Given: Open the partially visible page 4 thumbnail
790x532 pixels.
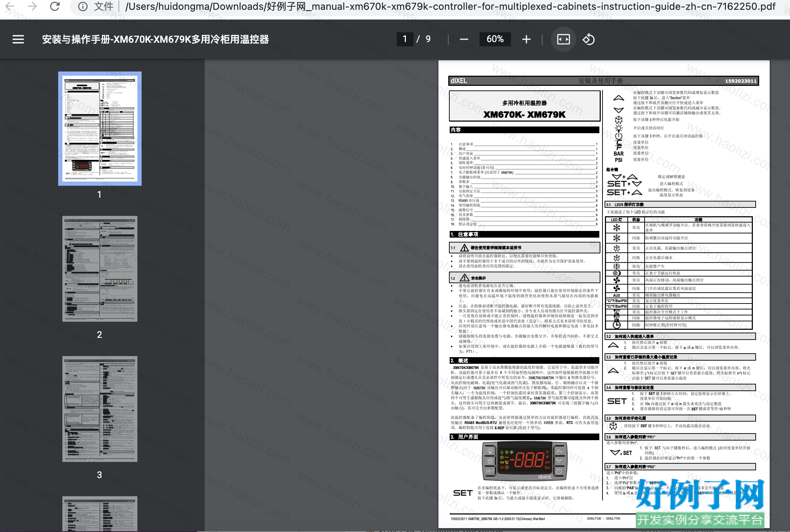Looking at the screenshot, I should coord(100,514).
